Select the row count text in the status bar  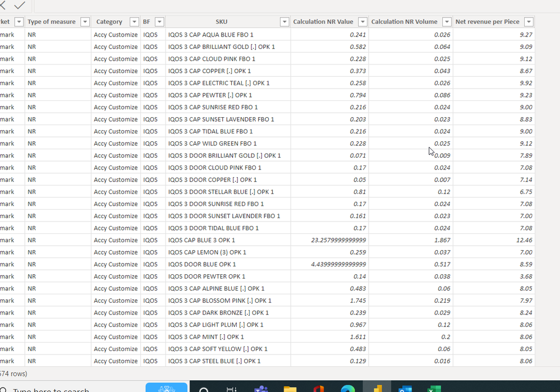[13, 374]
